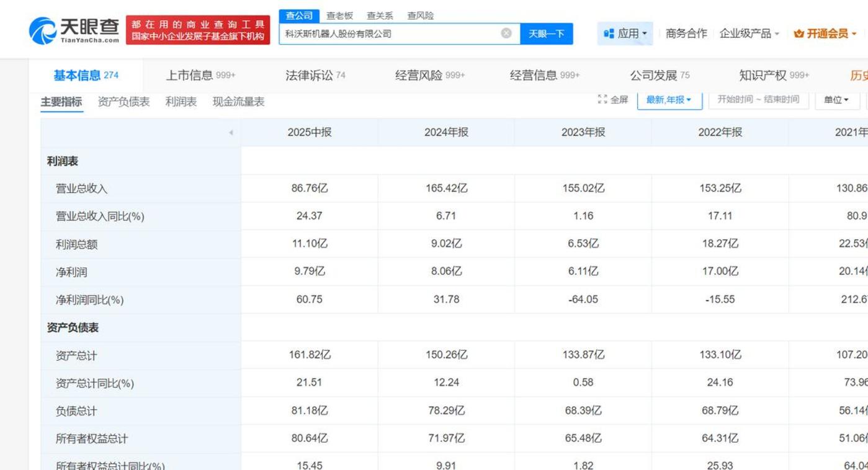Viewport: 868px width, 470px height.
Task: Expand the 企业级产品 dropdown
Action: click(x=749, y=33)
